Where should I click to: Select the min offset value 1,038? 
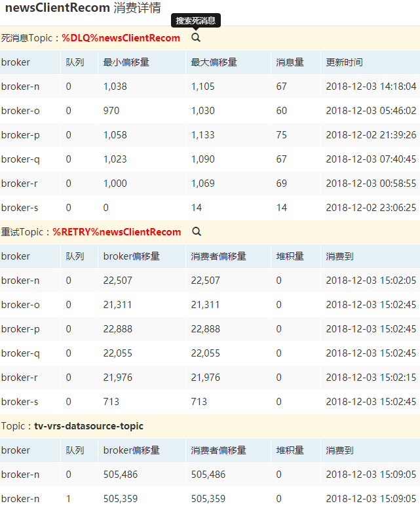(x=115, y=87)
